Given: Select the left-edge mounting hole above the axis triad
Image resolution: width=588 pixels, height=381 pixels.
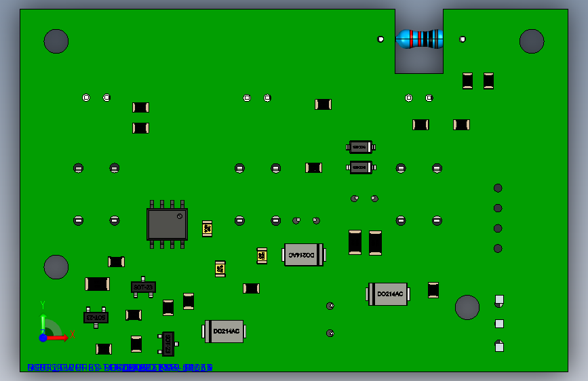Looking at the screenshot, I should click(x=56, y=267).
